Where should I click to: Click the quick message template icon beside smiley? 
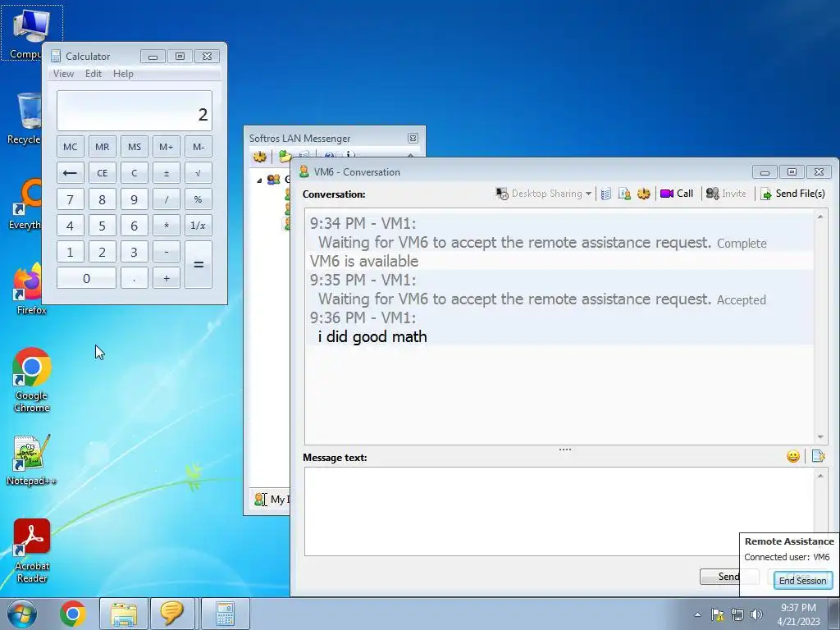[818, 456]
